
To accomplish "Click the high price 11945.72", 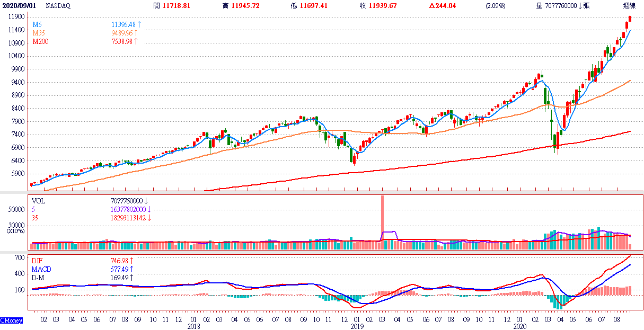I will coord(245,6).
